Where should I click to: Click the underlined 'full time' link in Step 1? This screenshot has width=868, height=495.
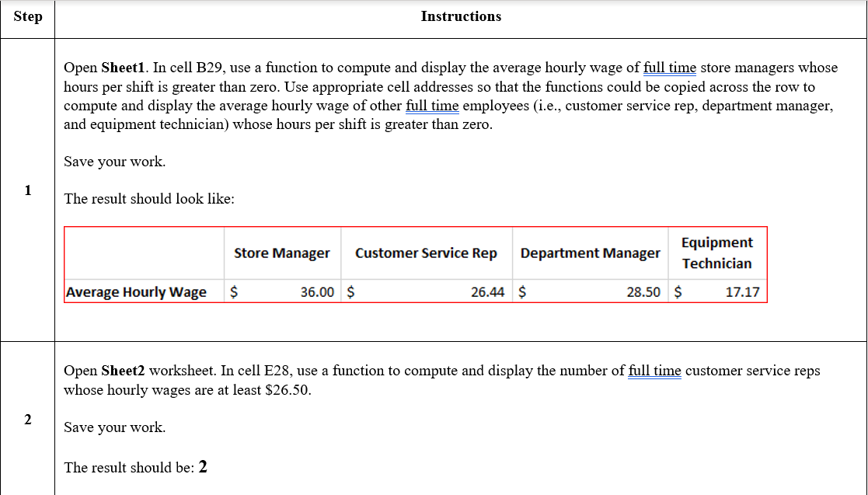point(669,68)
